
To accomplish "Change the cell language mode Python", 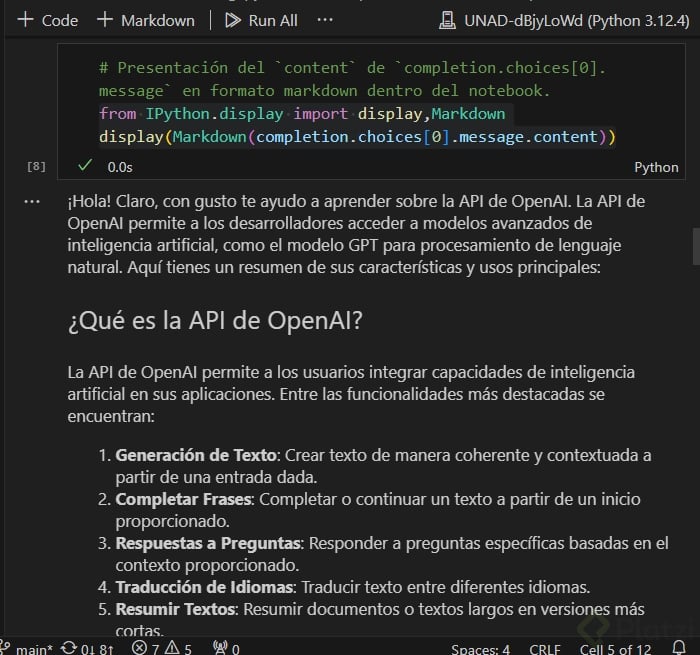I will (x=656, y=167).
